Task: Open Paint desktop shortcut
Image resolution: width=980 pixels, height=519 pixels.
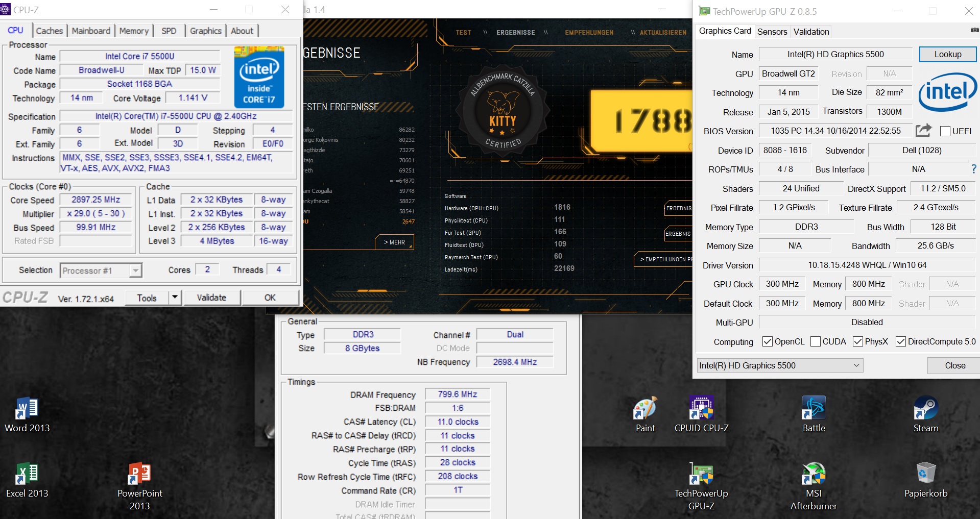Action: 645,415
